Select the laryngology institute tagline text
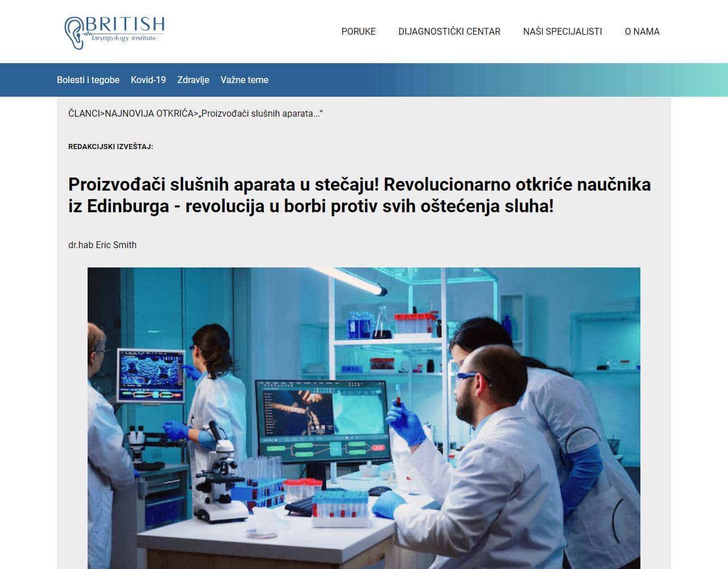 coord(123,39)
